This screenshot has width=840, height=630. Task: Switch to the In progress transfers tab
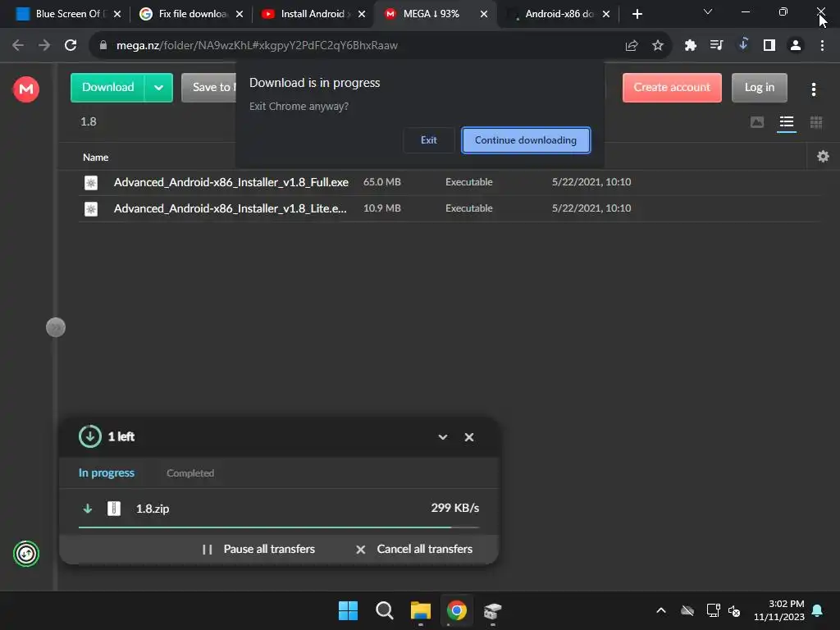(x=107, y=473)
